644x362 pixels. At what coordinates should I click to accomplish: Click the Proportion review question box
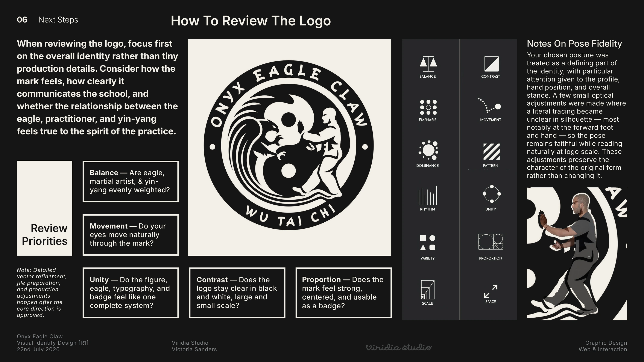pos(343,293)
